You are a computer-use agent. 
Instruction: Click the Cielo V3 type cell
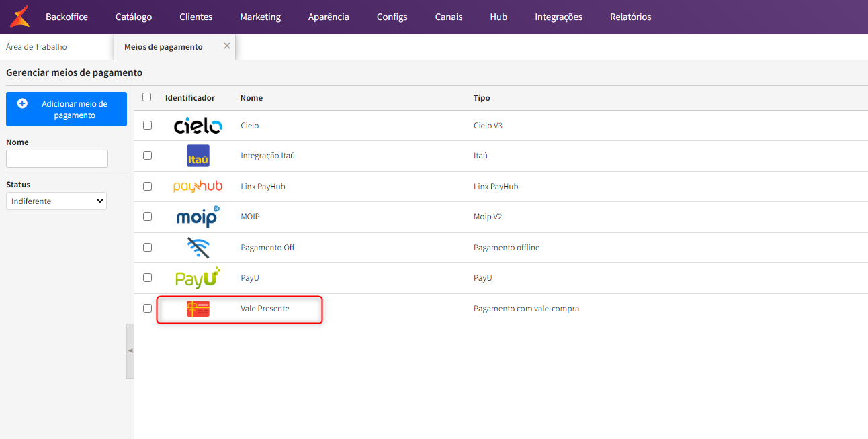click(488, 126)
